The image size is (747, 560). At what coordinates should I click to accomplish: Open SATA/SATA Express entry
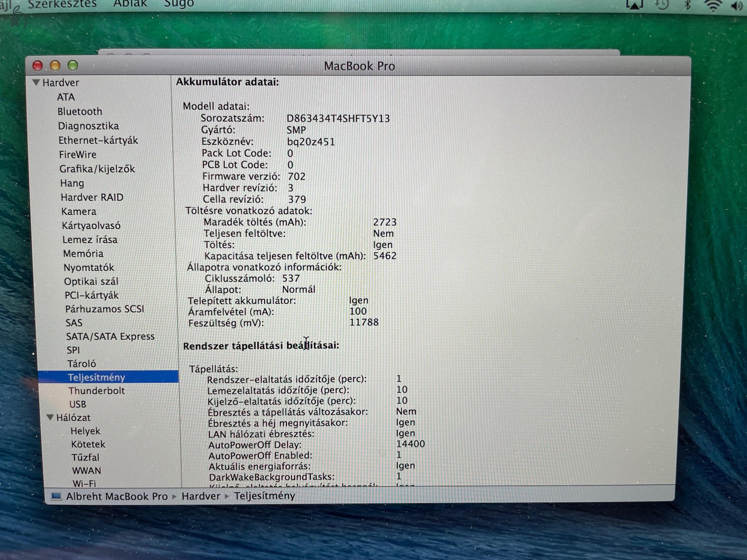pos(110,336)
